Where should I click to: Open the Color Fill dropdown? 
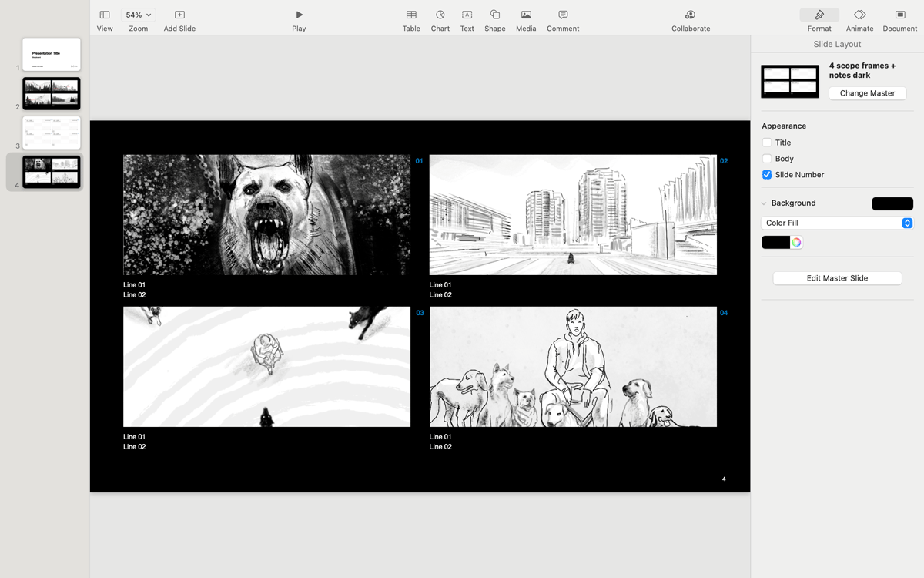[837, 223]
